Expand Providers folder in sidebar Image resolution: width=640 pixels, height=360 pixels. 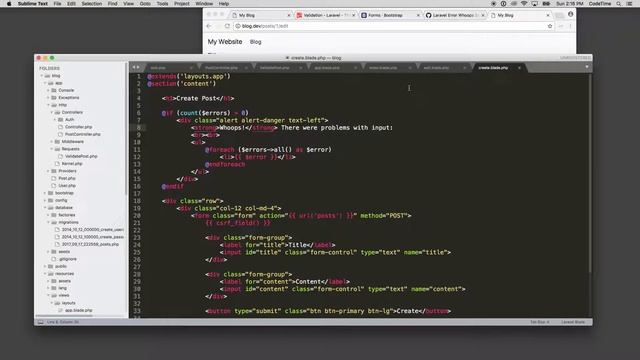click(48, 171)
